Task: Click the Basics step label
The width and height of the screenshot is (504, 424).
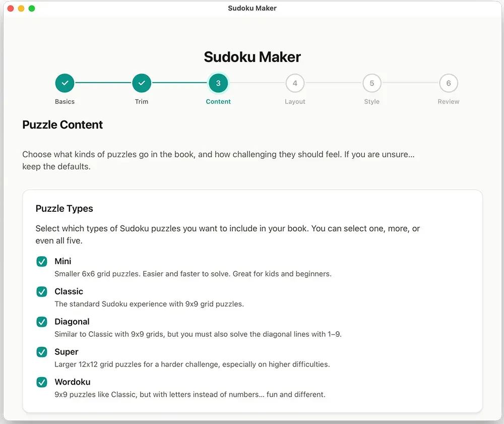Action: click(x=65, y=101)
